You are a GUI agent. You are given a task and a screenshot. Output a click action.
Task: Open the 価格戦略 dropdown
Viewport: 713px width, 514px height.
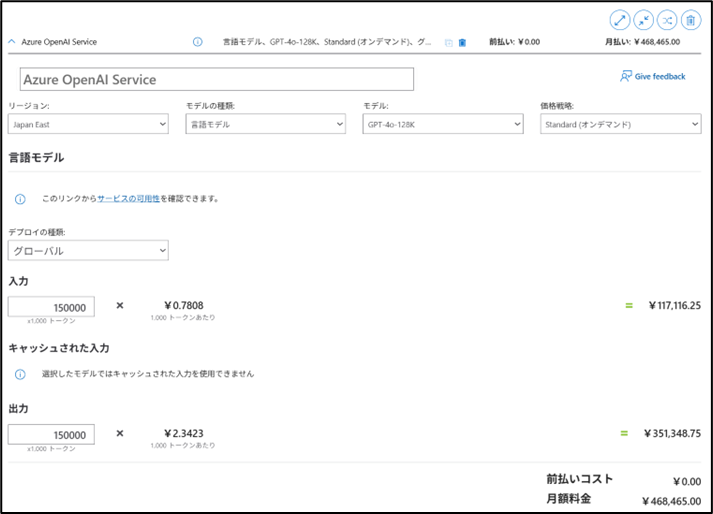[x=620, y=124]
